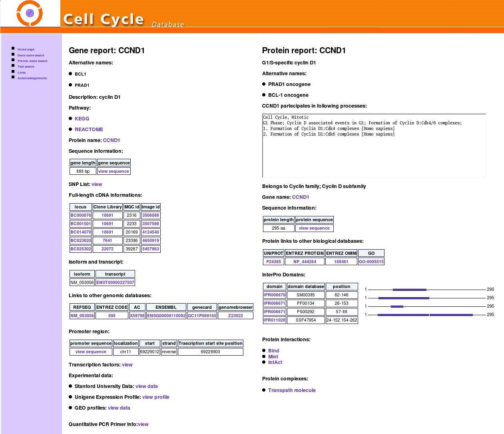View GEO profiles data
The width and height of the screenshot is (504, 434).
[x=119, y=408]
